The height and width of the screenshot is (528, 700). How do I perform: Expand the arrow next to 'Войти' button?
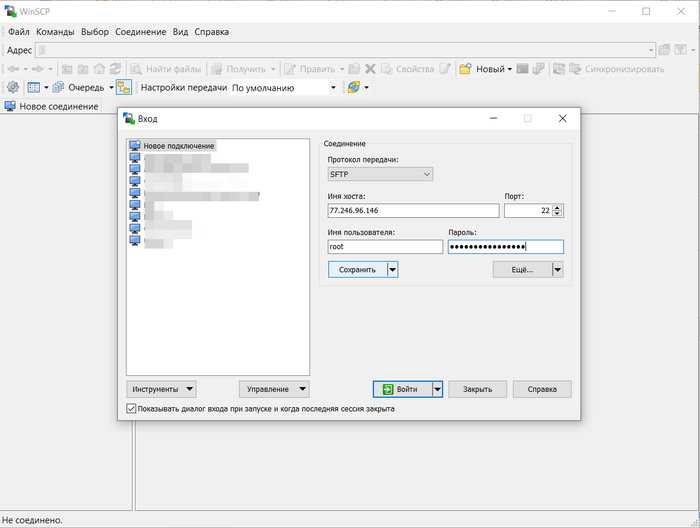[437, 389]
